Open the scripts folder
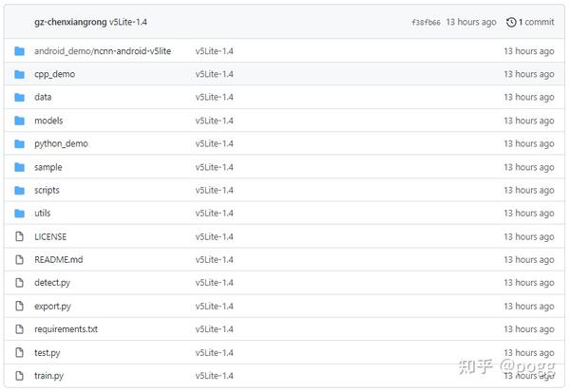 [x=47, y=190]
